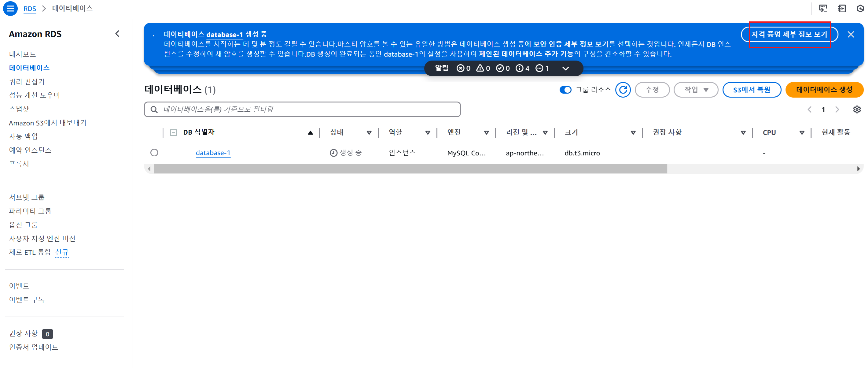Expand the 작업 dropdown menu

696,90
